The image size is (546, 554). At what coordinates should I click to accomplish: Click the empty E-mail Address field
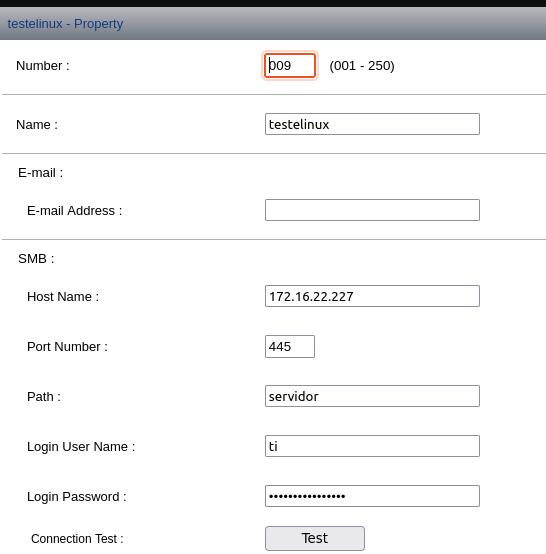point(372,210)
